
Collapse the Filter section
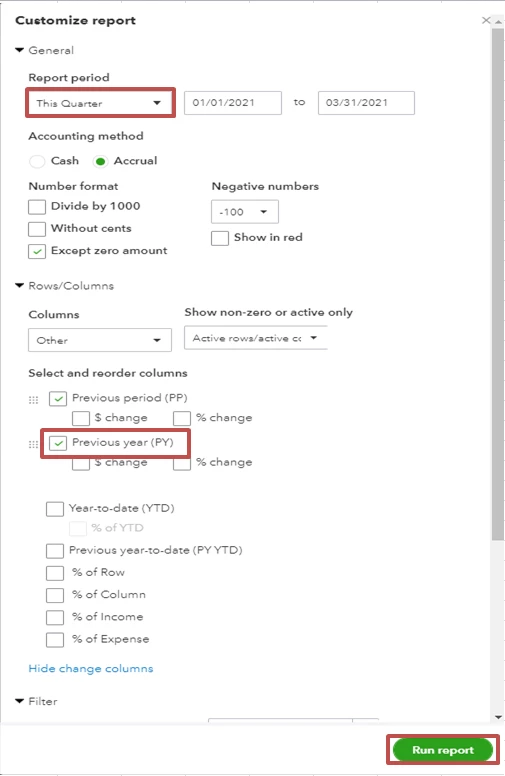(x=20, y=701)
